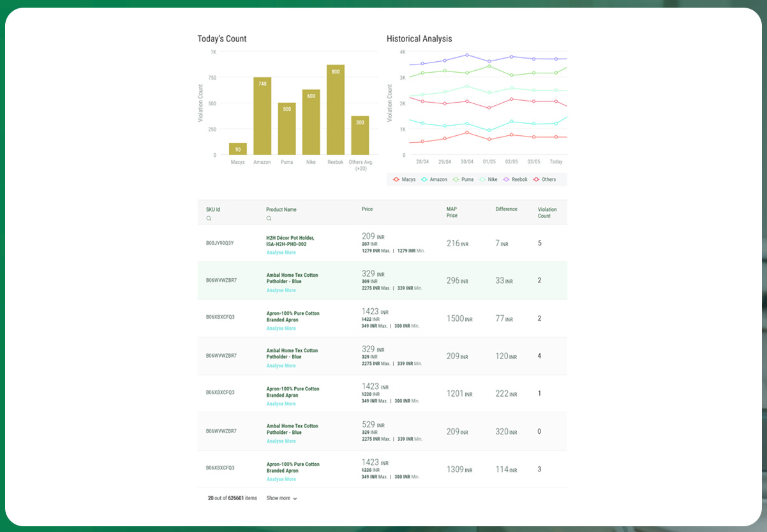
Task: Toggle the Macys series in chart legend
Action: point(404,180)
